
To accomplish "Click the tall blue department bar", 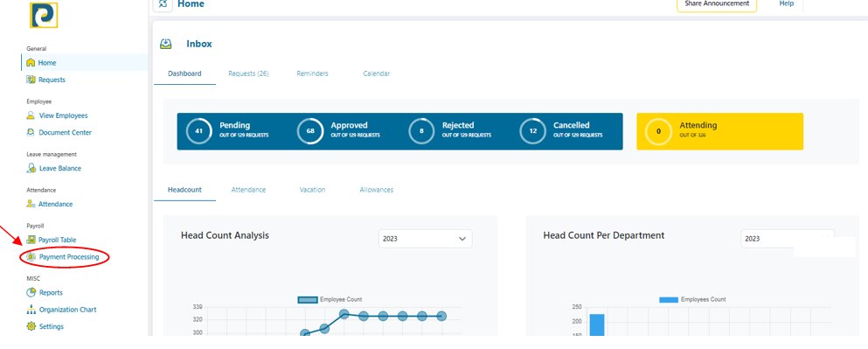I will (597, 325).
